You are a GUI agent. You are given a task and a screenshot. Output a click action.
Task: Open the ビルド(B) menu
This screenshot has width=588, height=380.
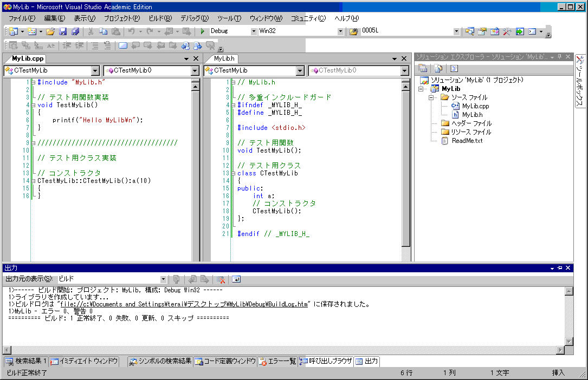pyautogui.click(x=160, y=18)
